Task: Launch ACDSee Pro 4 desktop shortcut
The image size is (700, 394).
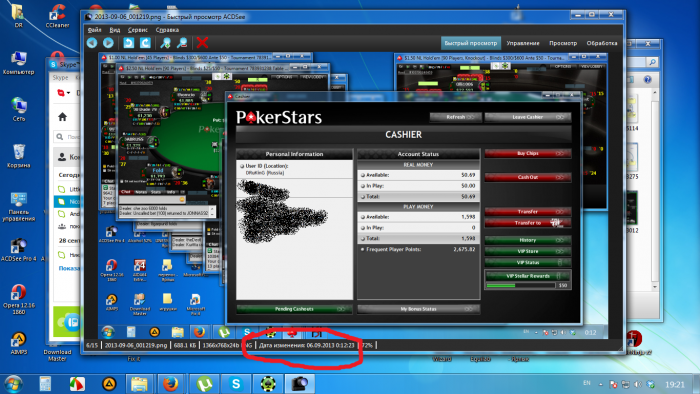Action: click(x=18, y=250)
